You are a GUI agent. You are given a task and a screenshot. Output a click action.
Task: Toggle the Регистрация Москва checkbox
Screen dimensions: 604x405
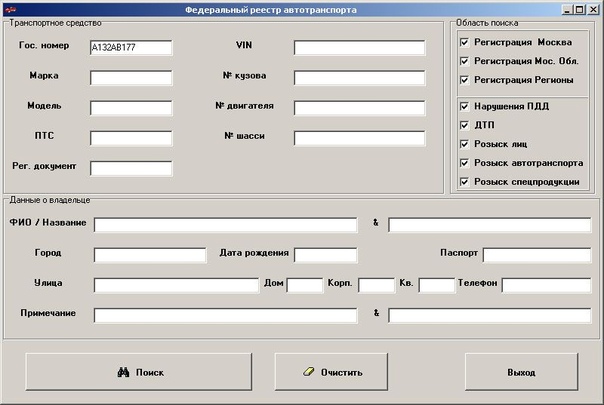tap(464, 43)
